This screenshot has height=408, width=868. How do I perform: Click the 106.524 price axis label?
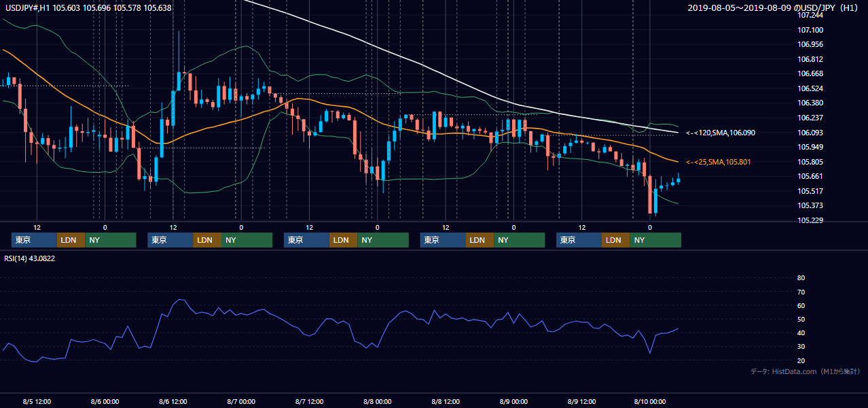coord(810,88)
